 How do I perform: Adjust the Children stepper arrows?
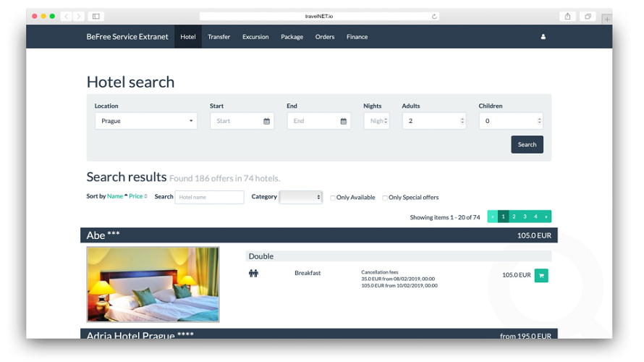(539, 121)
